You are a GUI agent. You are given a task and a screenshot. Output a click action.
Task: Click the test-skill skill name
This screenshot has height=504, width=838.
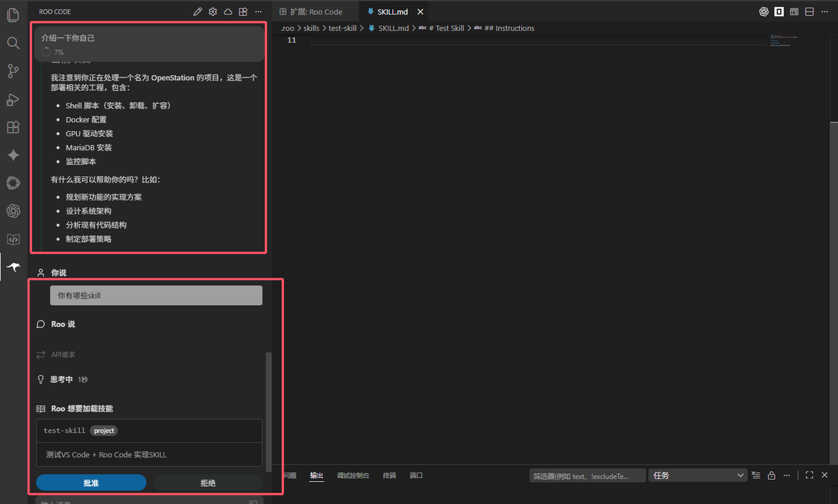tap(64, 431)
